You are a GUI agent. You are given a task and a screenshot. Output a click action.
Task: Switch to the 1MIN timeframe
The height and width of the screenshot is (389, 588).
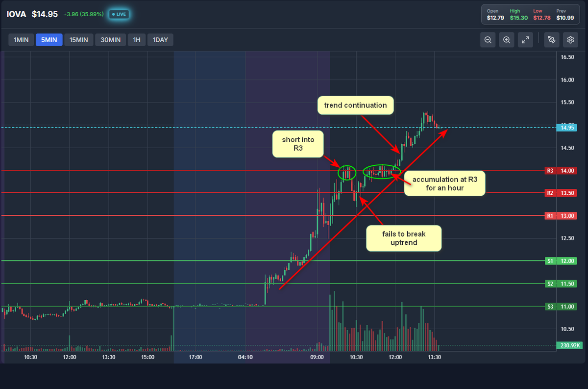click(21, 40)
